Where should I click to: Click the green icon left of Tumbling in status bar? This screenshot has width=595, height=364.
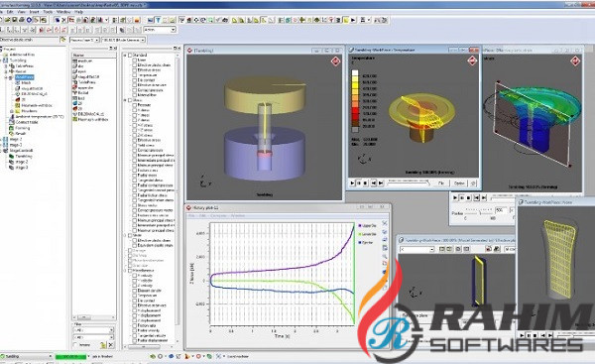coord(2,356)
